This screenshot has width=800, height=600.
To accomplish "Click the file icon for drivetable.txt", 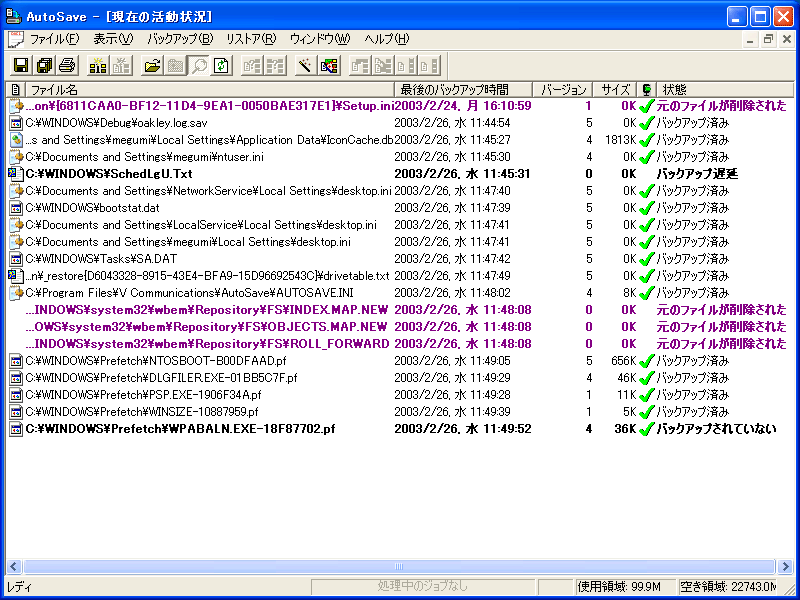I will coord(16,276).
